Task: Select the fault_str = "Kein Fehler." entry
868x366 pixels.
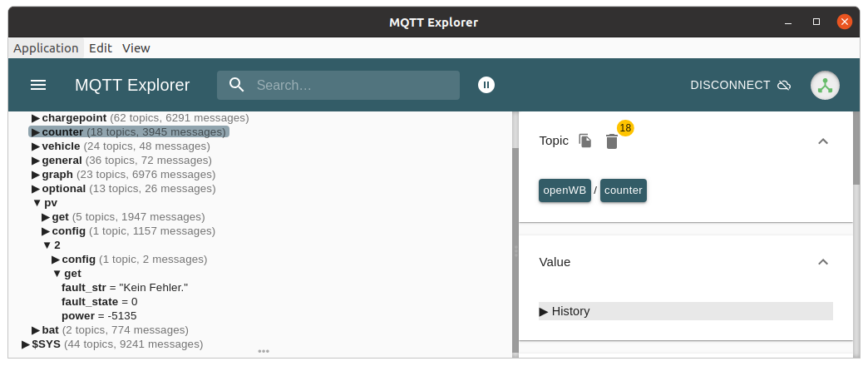Action: pos(125,288)
